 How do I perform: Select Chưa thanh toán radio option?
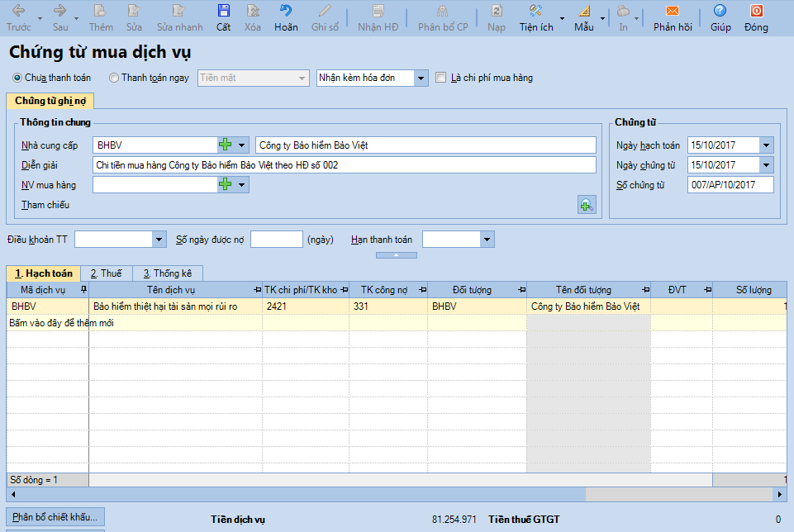pyautogui.click(x=17, y=78)
